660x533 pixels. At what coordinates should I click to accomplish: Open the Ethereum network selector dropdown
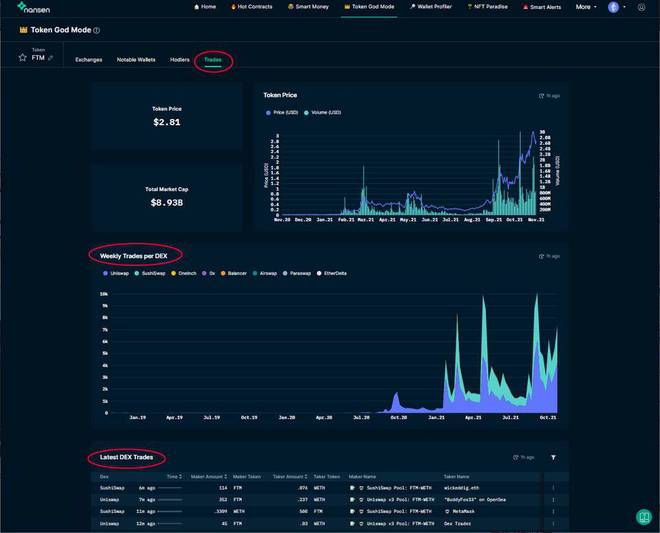point(617,7)
